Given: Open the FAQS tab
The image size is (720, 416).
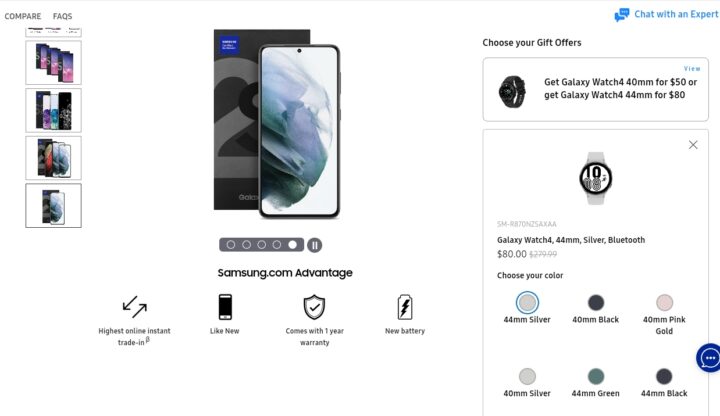Looking at the screenshot, I should tap(62, 17).
